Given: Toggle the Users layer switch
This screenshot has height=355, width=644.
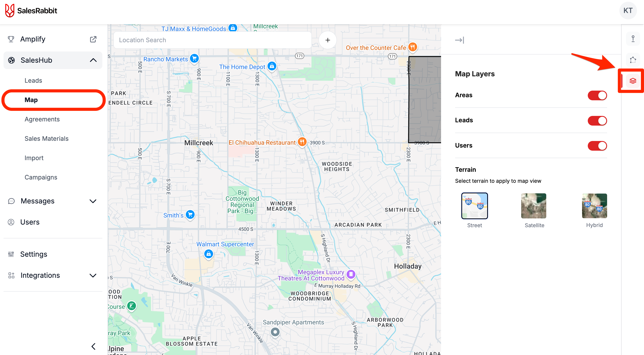Looking at the screenshot, I should tap(597, 146).
